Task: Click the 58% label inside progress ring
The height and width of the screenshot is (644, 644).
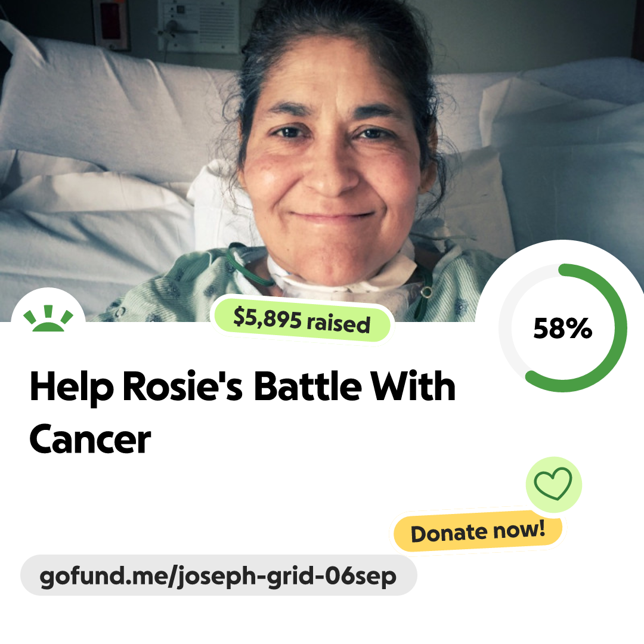Action: pyautogui.click(x=563, y=328)
